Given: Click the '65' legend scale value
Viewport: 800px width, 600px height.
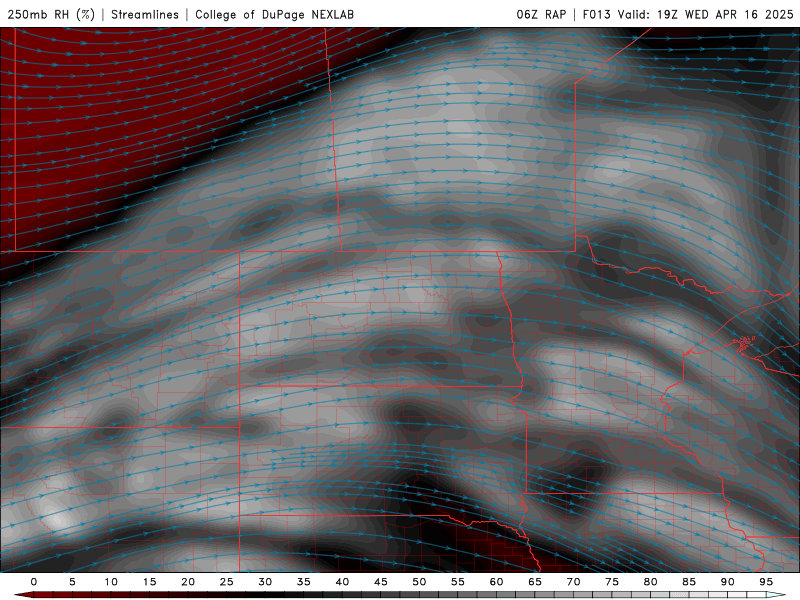Looking at the screenshot, I should coord(535,582).
